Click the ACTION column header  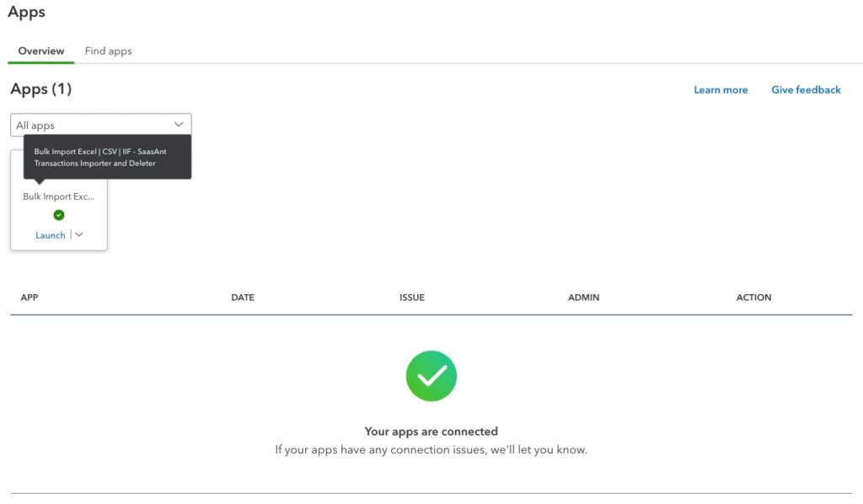pos(753,297)
